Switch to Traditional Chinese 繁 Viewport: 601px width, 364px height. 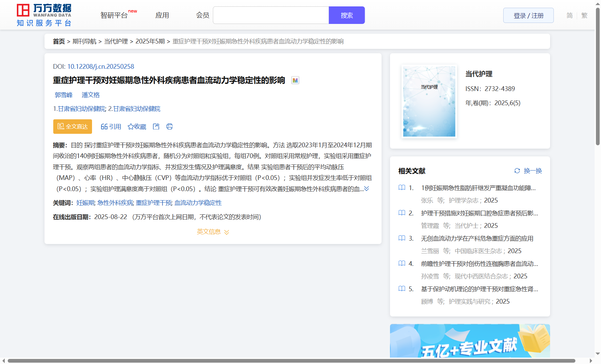coord(584,16)
